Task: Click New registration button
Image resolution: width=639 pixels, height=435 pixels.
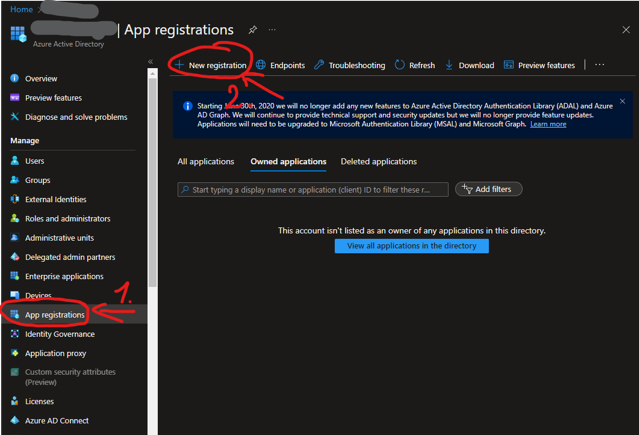Action: (x=211, y=65)
